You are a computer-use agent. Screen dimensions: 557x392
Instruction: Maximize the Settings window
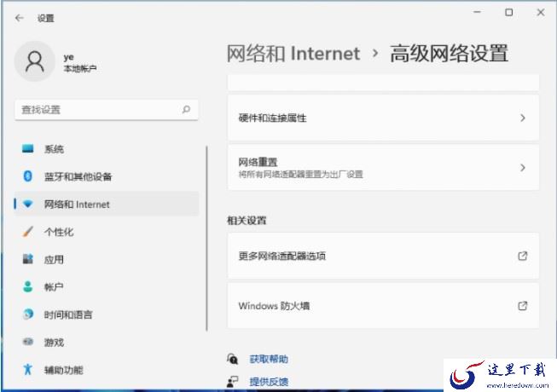[x=508, y=13]
